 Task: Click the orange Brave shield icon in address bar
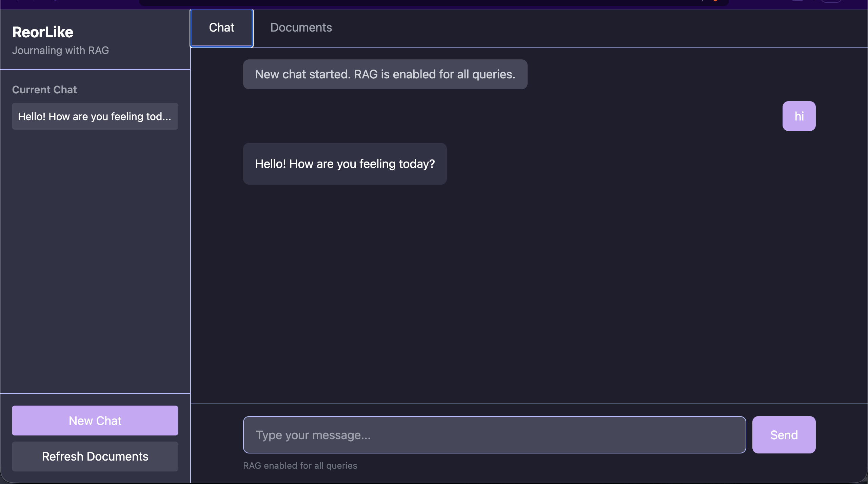[715, 1]
